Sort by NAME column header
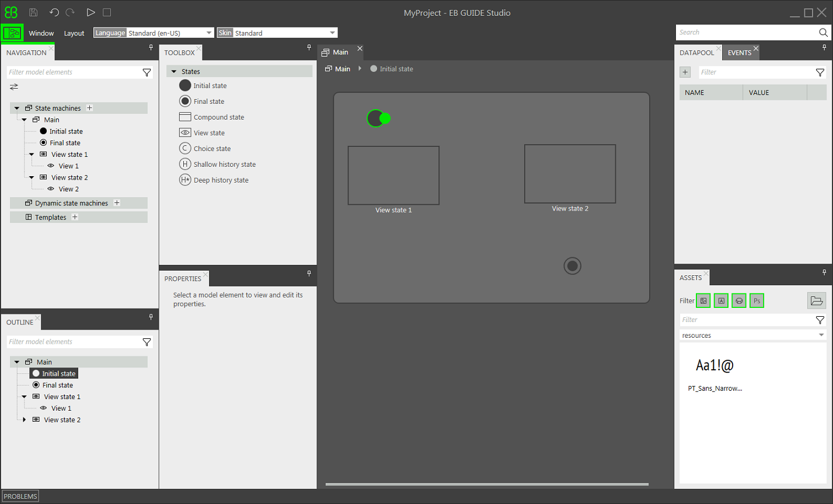Screen dimensions: 833x504 click(x=711, y=92)
